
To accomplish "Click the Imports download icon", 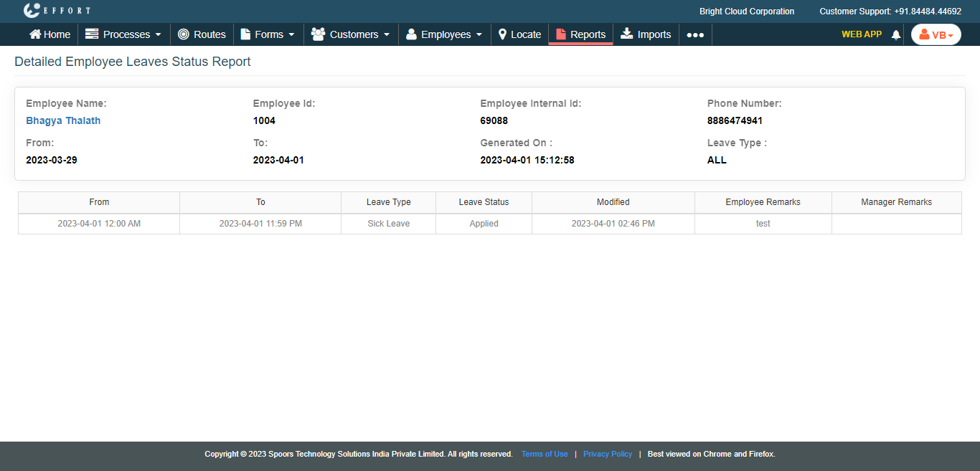I will [626, 34].
